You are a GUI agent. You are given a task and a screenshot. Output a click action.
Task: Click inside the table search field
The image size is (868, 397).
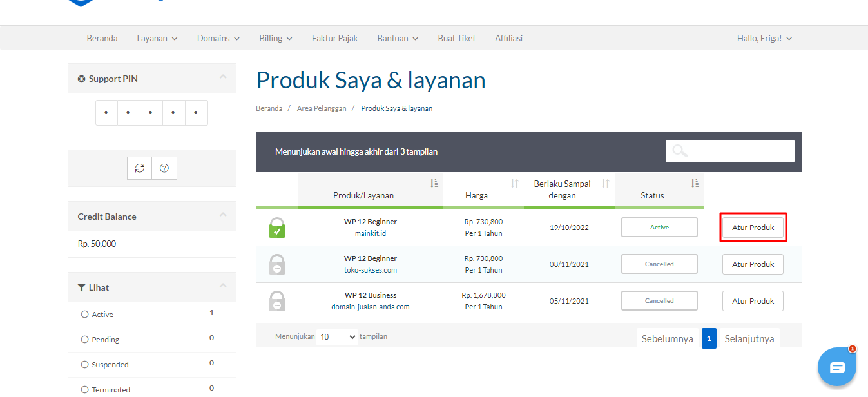point(735,150)
